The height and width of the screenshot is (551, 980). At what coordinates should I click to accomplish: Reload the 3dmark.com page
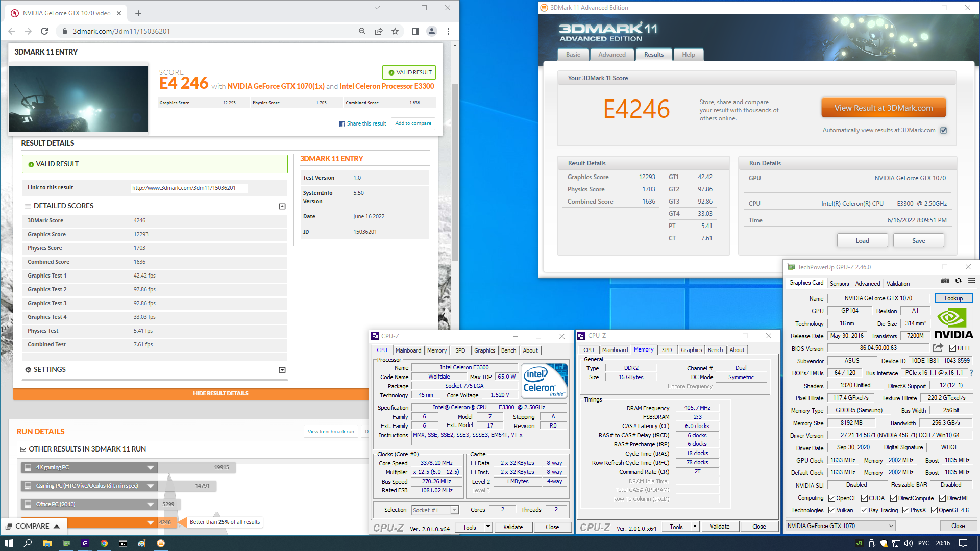tap(44, 31)
